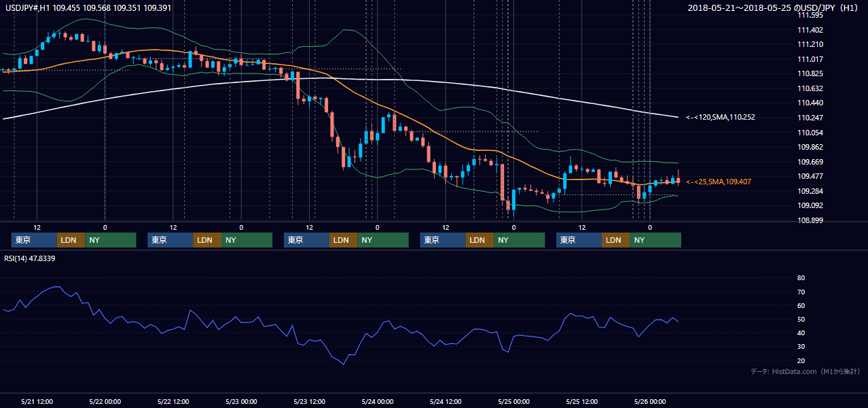The height and width of the screenshot is (408, 868).
Task: Click LDN block in the 5/22 session bar
Action: [207, 240]
